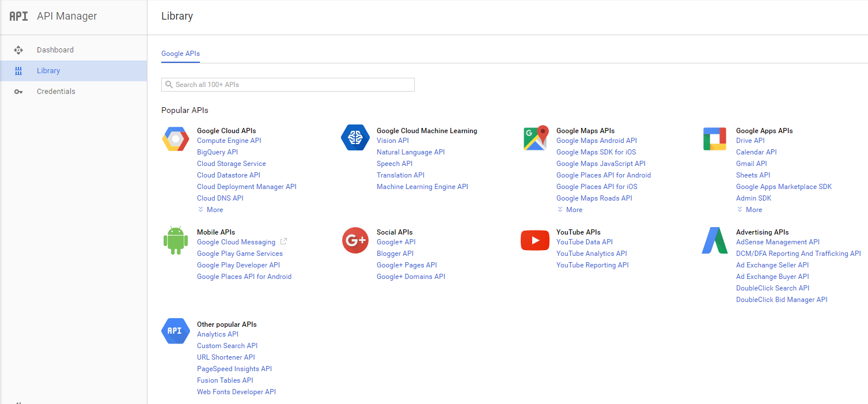Expand More under Google Maps APIs
This screenshot has width=868, height=404.
click(570, 210)
